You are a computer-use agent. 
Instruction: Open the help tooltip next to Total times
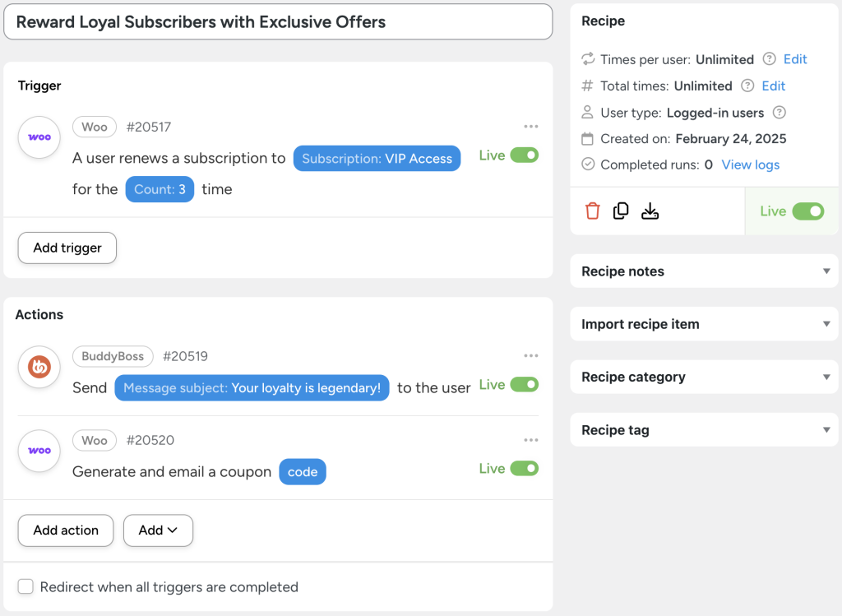[746, 86]
